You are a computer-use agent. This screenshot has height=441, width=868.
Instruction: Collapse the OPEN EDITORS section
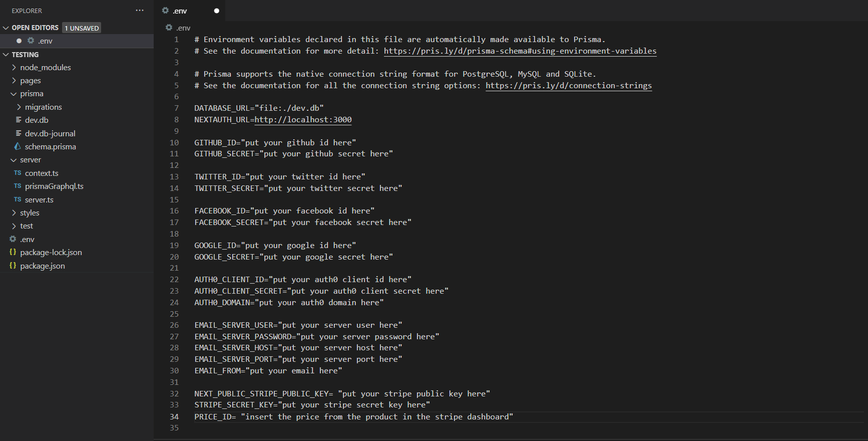(6, 28)
